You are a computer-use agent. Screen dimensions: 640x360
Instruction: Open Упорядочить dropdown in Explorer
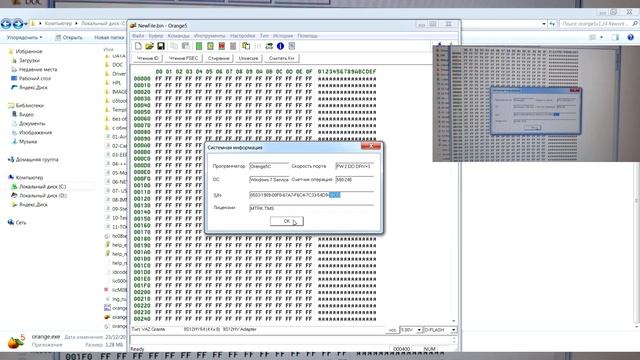(24, 38)
